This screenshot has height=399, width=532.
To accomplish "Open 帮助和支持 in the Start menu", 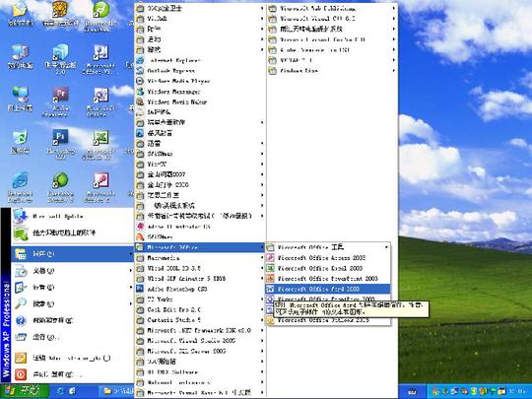I will pyautogui.click(x=72, y=320).
